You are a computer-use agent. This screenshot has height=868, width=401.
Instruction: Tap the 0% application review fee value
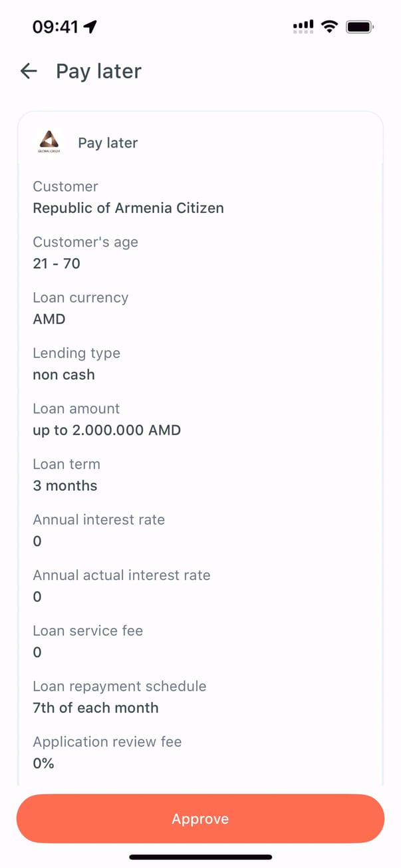tap(43, 764)
